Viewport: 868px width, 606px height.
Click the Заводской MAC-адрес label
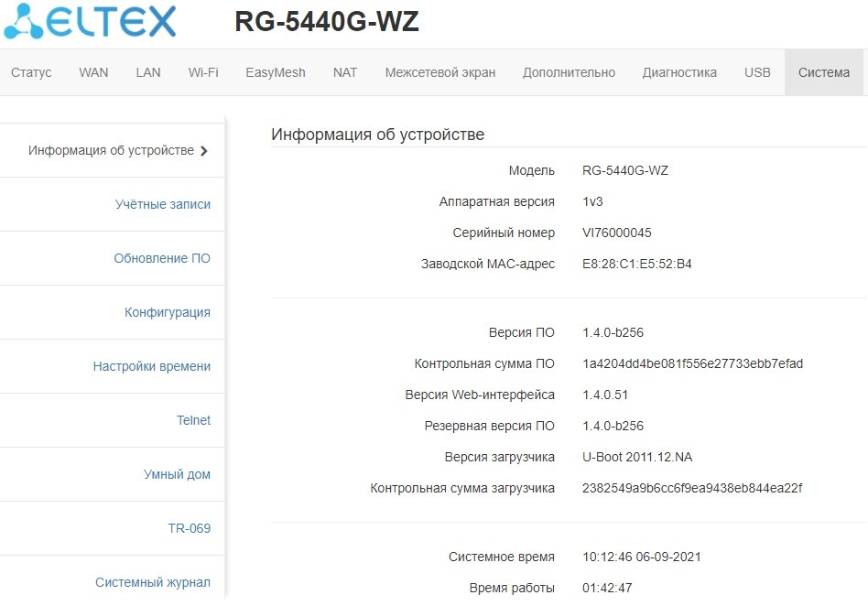pos(488,264)
